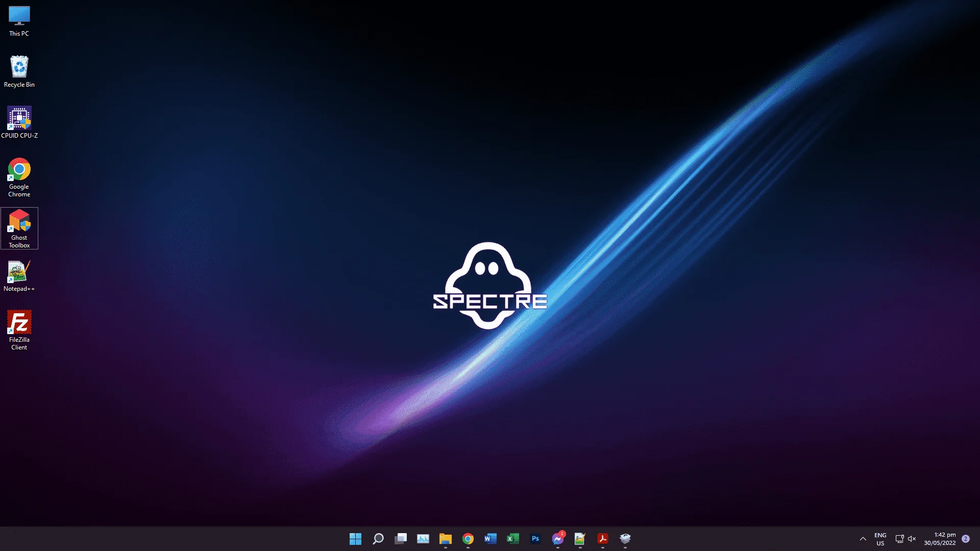980x551 pixels.
Task: Launch Microsoft Word from the taskbar
Action: point(491,539)
